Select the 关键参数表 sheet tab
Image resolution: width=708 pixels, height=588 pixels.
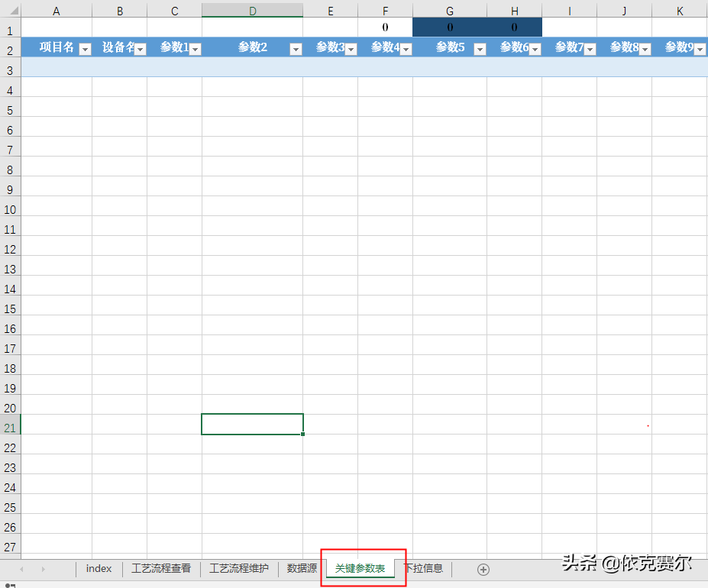pos(360,569)
